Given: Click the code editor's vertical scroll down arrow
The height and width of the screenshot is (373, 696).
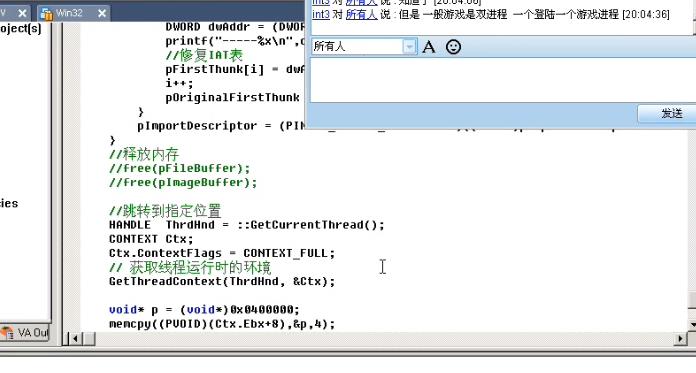Looking at the screenshot, I should tap(692, 324).
